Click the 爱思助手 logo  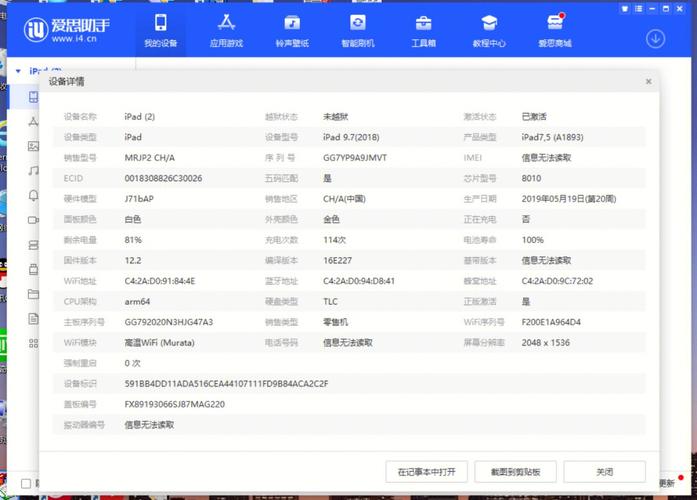coord(67,30)
